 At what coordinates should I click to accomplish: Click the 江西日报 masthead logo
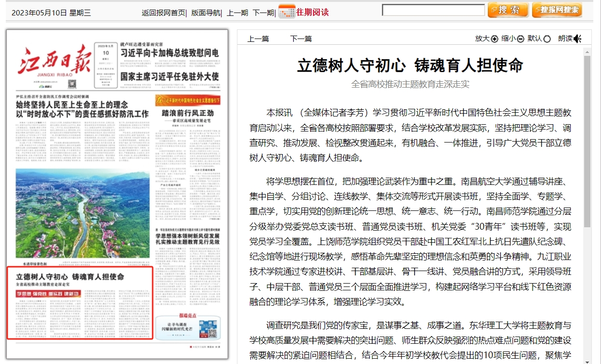pos(54,62)
